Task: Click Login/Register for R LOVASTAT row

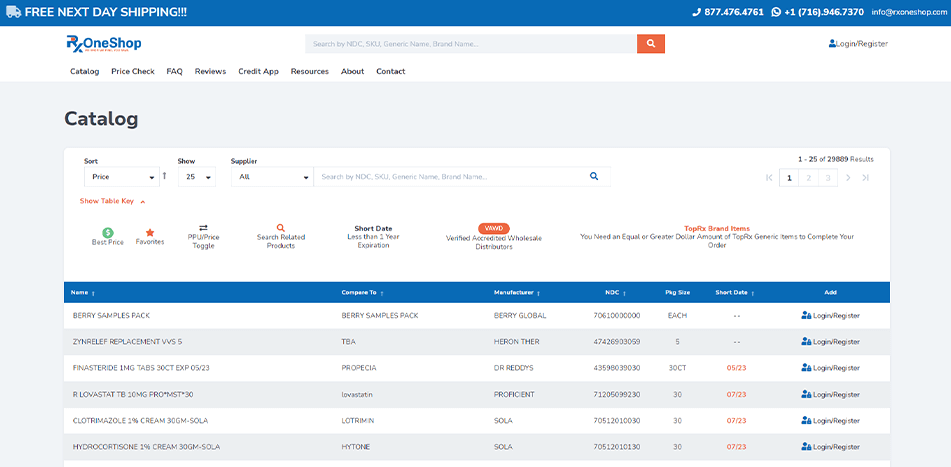Action: point(830,394)
